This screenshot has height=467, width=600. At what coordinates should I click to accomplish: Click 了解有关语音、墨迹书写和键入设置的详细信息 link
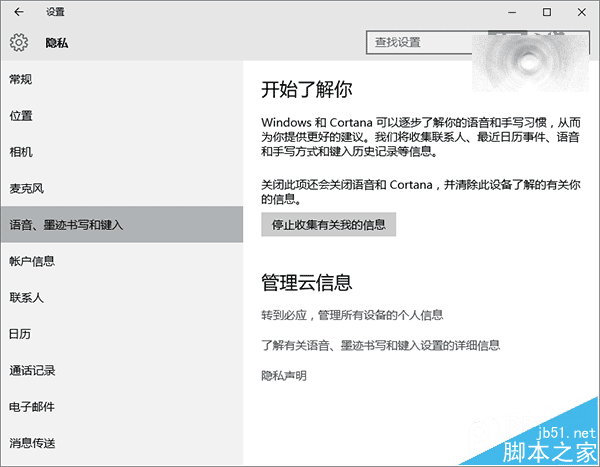380,345
